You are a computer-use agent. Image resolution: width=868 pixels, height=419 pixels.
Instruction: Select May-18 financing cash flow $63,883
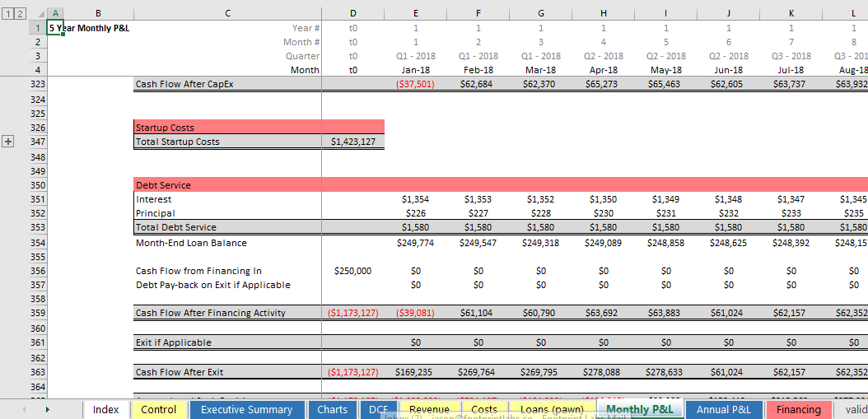666,313
